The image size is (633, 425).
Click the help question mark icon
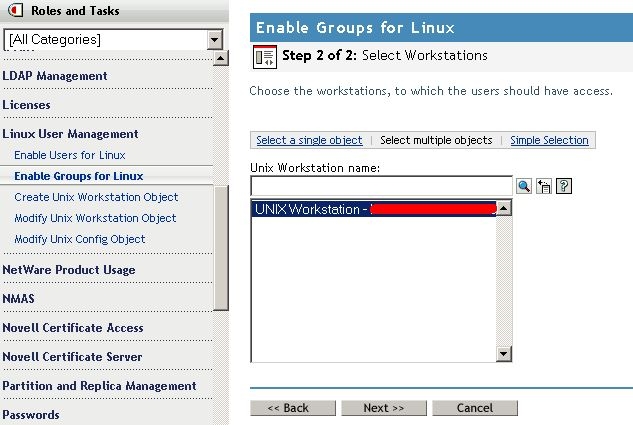564,186
